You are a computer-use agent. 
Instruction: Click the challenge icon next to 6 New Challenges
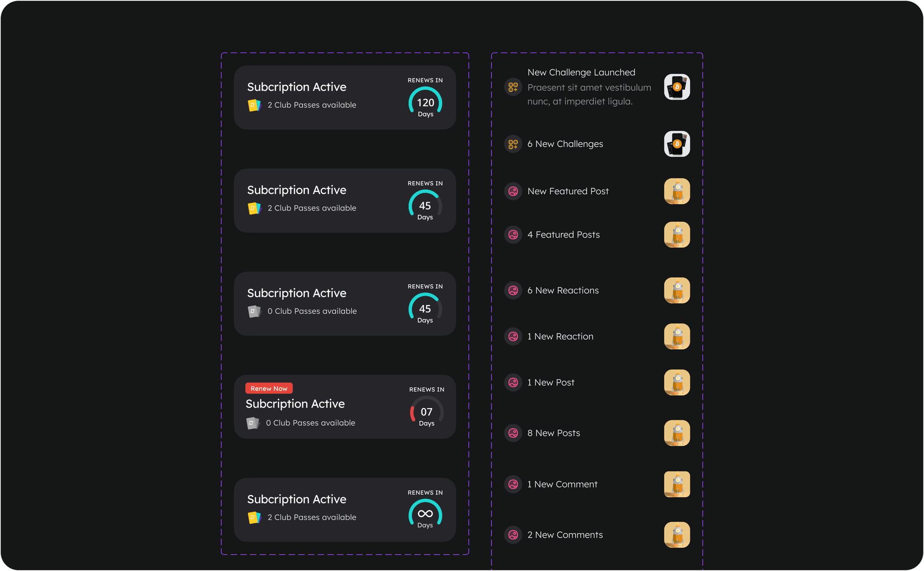coord(513,144)
